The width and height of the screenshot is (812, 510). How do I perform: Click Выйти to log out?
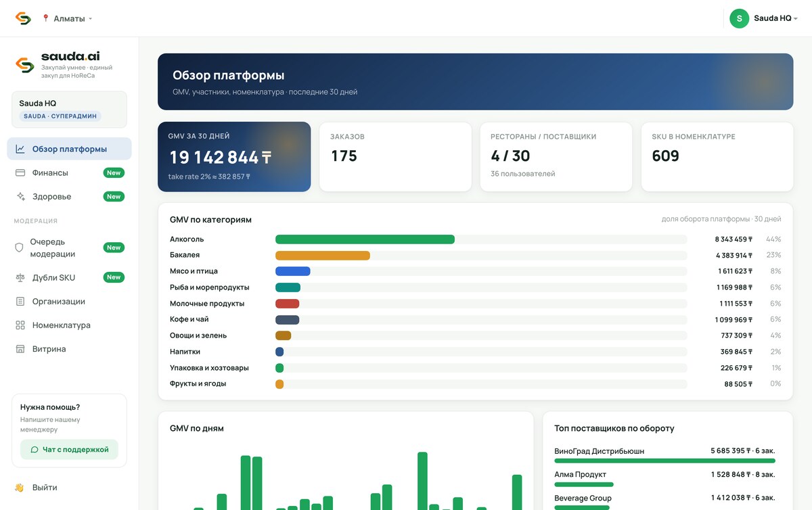pos(45,487)
